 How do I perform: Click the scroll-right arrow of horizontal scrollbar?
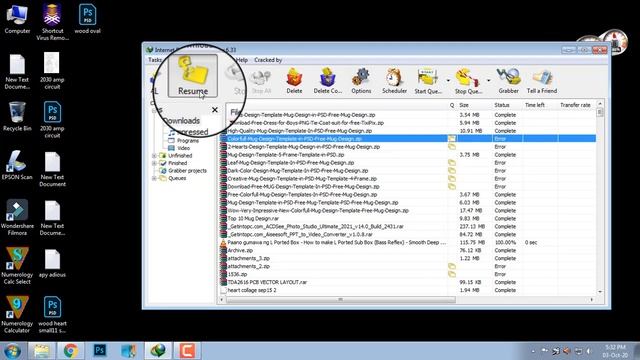(x=591, y=300)
